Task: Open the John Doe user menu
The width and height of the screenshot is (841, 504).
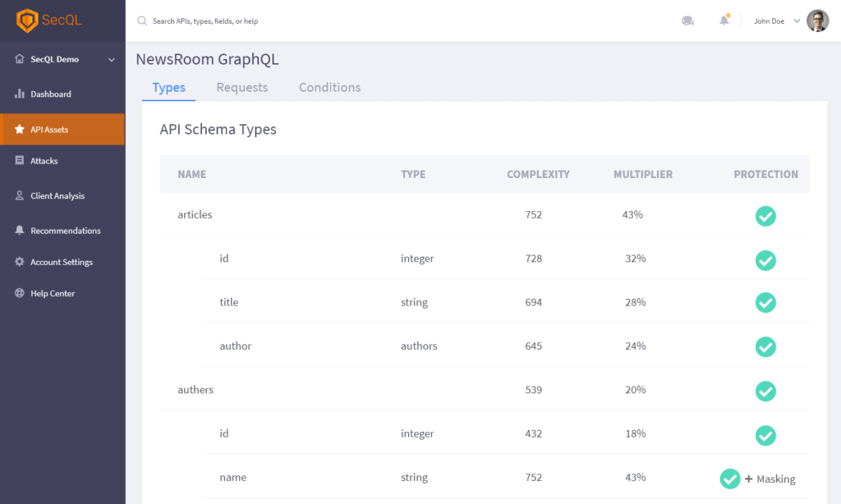Action: [x=776, y=21]
